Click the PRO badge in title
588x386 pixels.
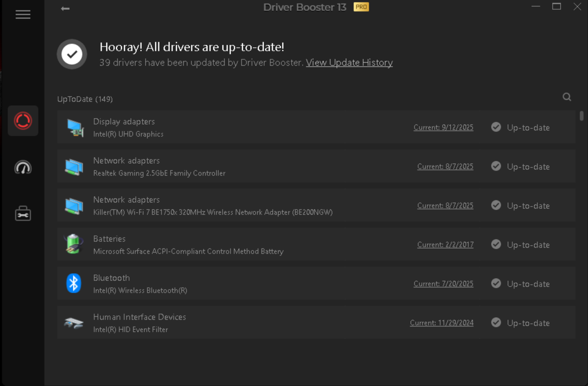click(361, 7)
